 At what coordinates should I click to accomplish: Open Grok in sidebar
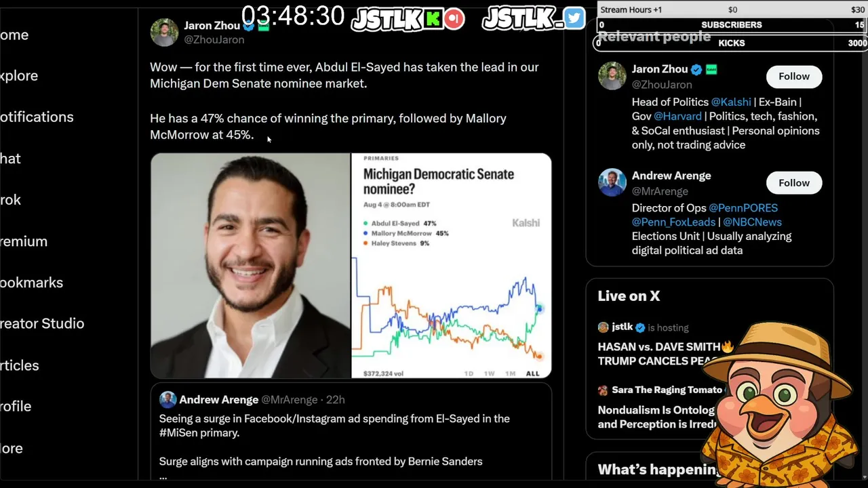pyautogui.click(x=10, y=200)
